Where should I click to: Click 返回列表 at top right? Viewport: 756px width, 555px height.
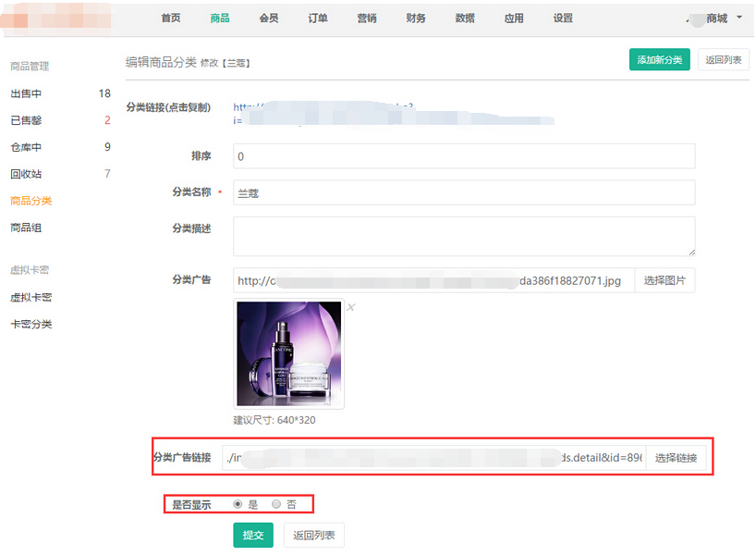click(x=723, y=60)
